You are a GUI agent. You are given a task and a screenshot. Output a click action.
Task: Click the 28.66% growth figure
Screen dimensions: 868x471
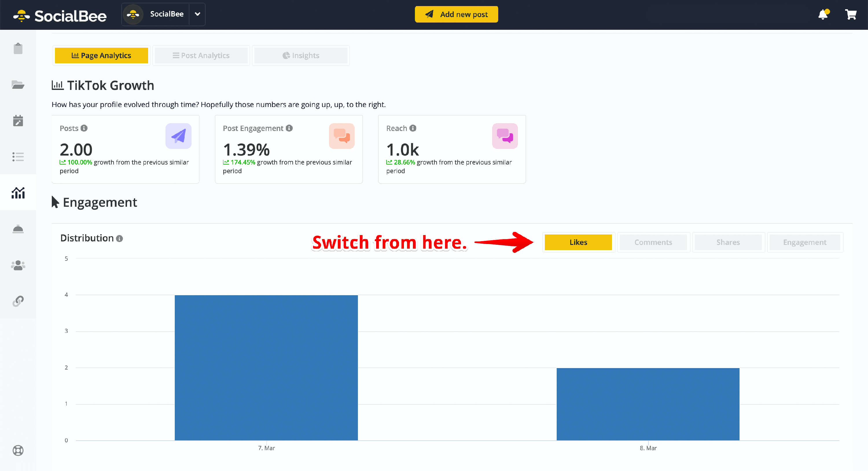pyautogui.click(x=404, y=162)
